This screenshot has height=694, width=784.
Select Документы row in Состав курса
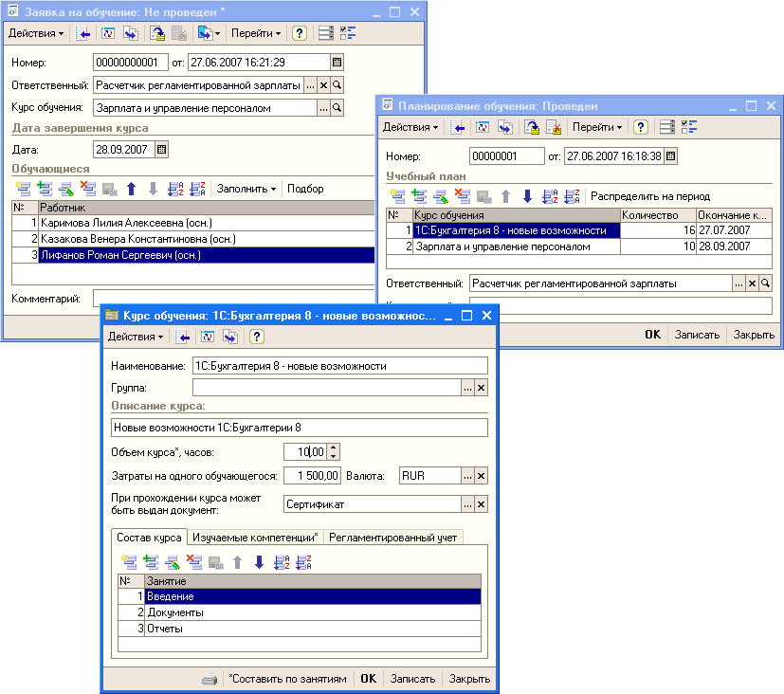[299, 612]
